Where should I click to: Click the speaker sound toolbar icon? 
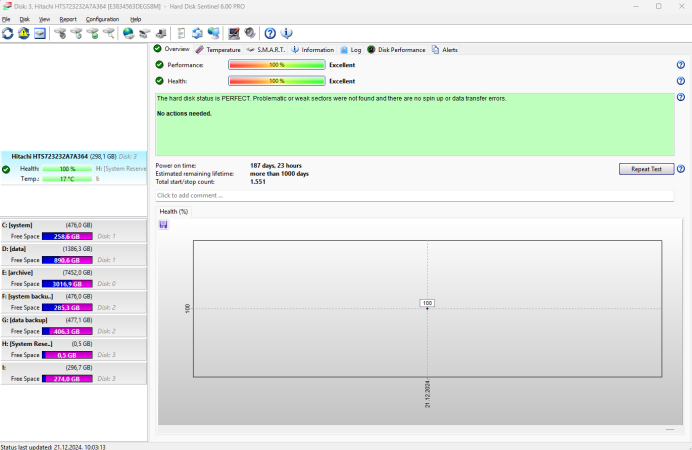[250, 33]
